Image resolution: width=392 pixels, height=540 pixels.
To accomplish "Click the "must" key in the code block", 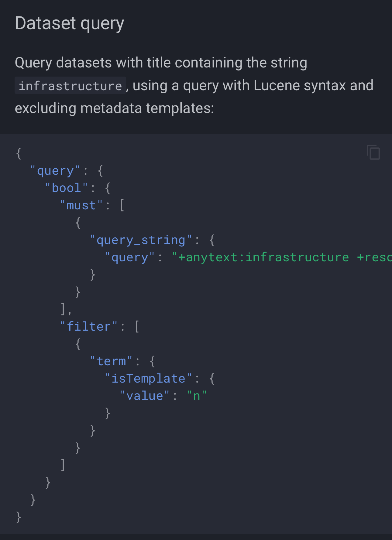I will [x=81, y=206].
